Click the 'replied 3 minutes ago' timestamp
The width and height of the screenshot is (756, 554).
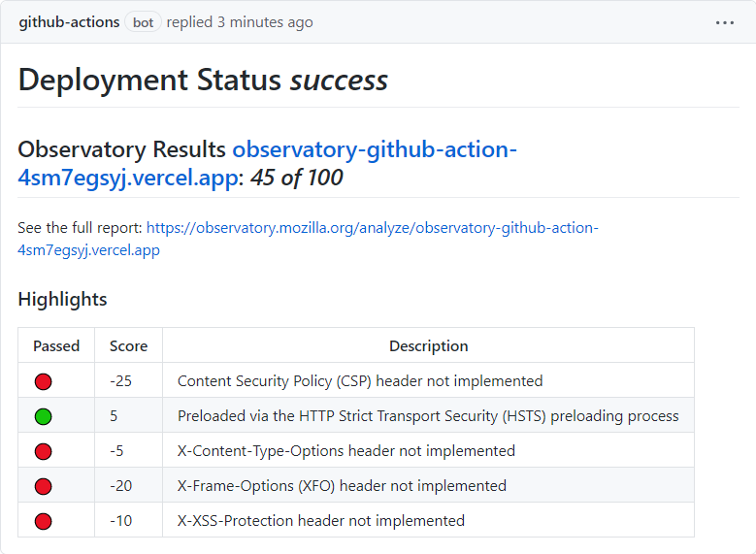240,22
